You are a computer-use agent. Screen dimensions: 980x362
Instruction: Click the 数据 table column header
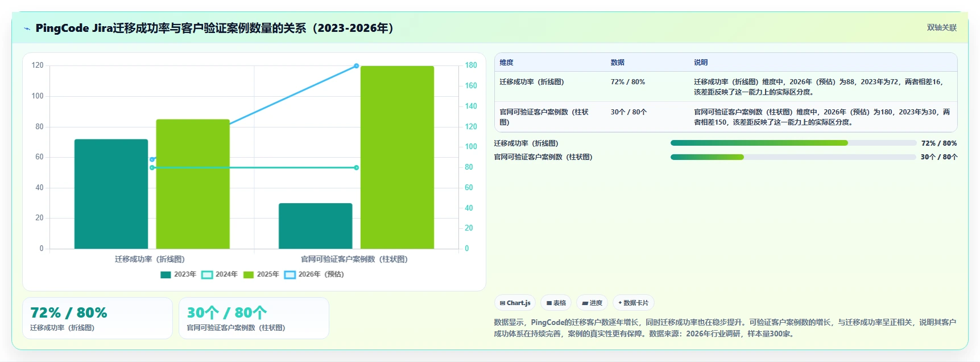[618, 63]
